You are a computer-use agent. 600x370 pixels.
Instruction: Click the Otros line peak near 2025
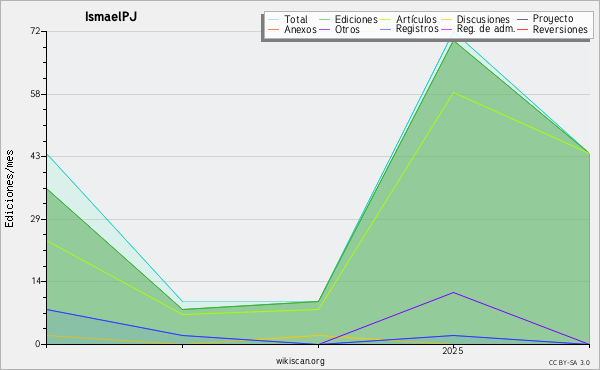[x=453, y=293]
